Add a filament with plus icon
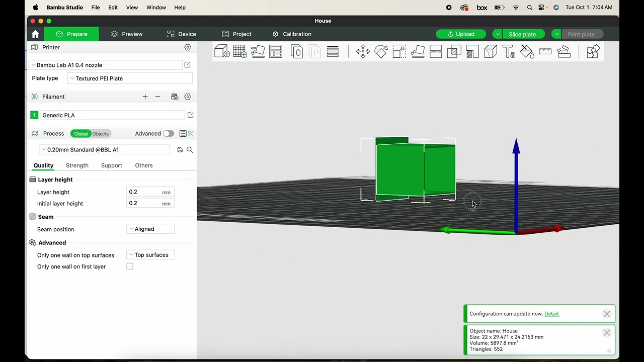Viewport: 644px width, 362px height. 145,97
